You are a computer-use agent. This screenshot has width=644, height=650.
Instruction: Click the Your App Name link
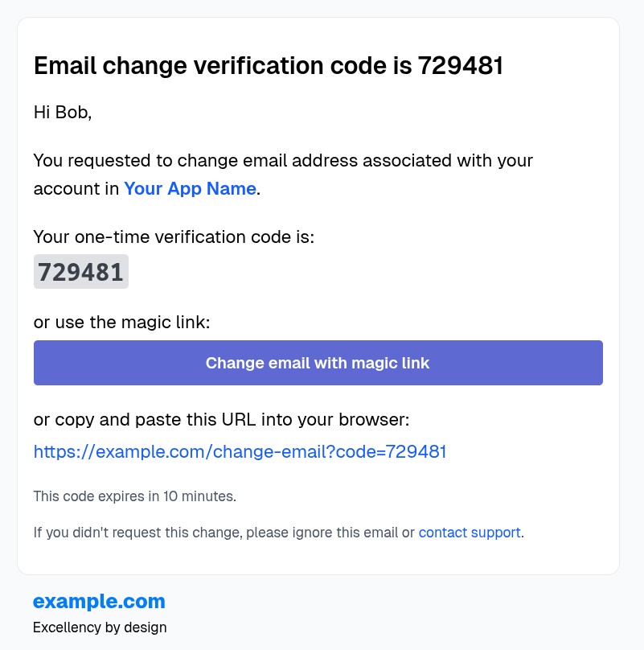(x=190, y=188)
